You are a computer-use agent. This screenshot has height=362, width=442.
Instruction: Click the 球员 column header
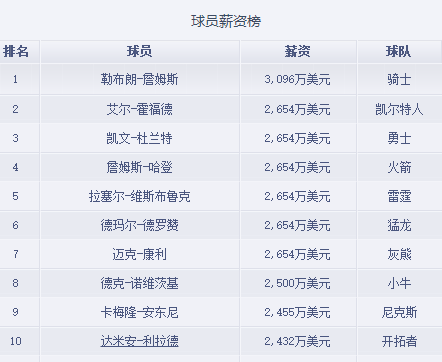(x=139, y=52)
